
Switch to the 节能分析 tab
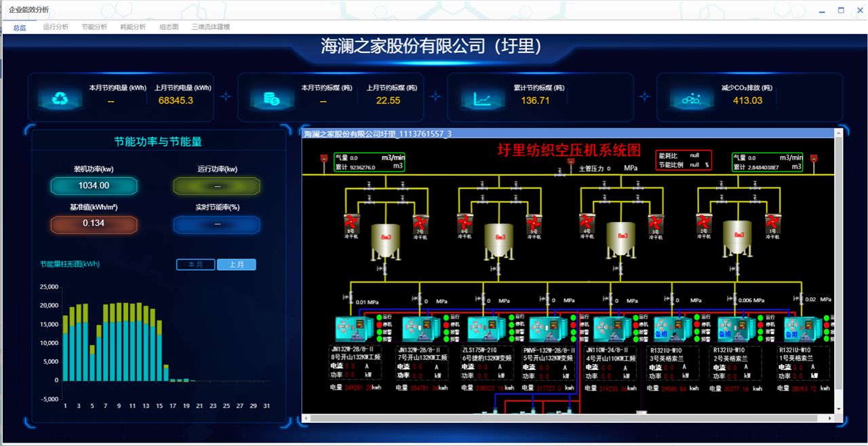[x=94, y=27]
